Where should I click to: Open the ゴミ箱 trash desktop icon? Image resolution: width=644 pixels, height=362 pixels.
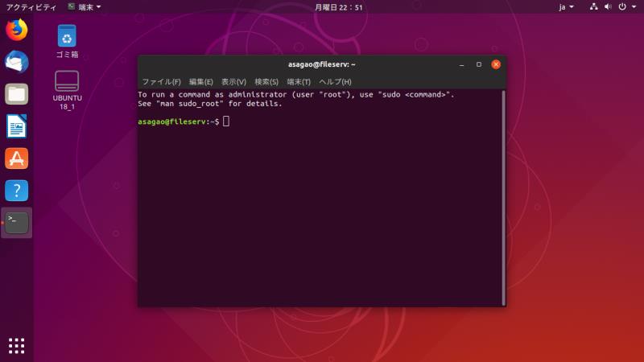[67, 41]
